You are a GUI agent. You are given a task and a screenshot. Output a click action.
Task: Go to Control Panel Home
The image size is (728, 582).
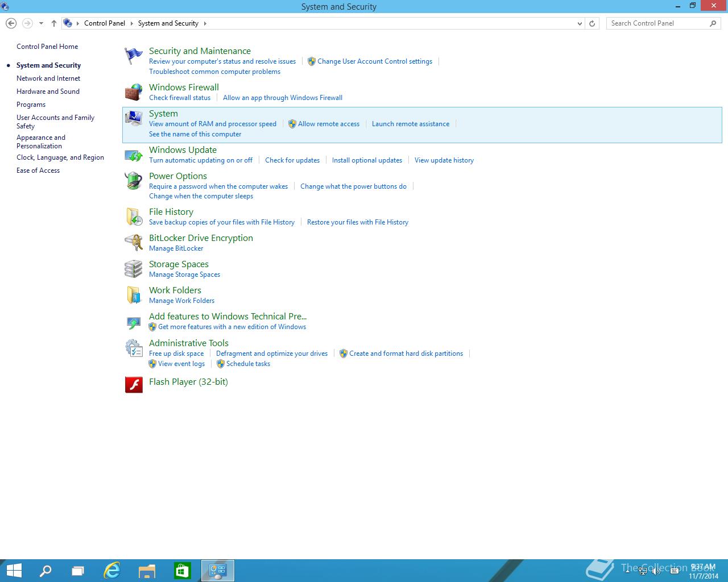pos(47,47)
